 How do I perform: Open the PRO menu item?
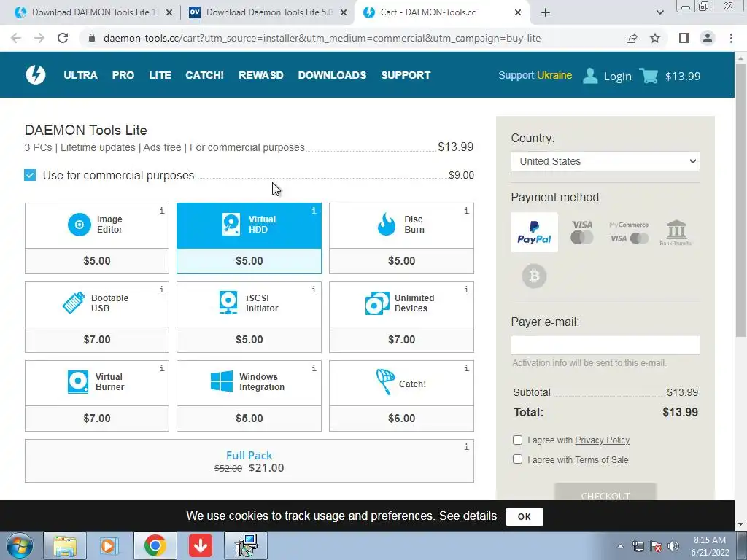point(123,75)
